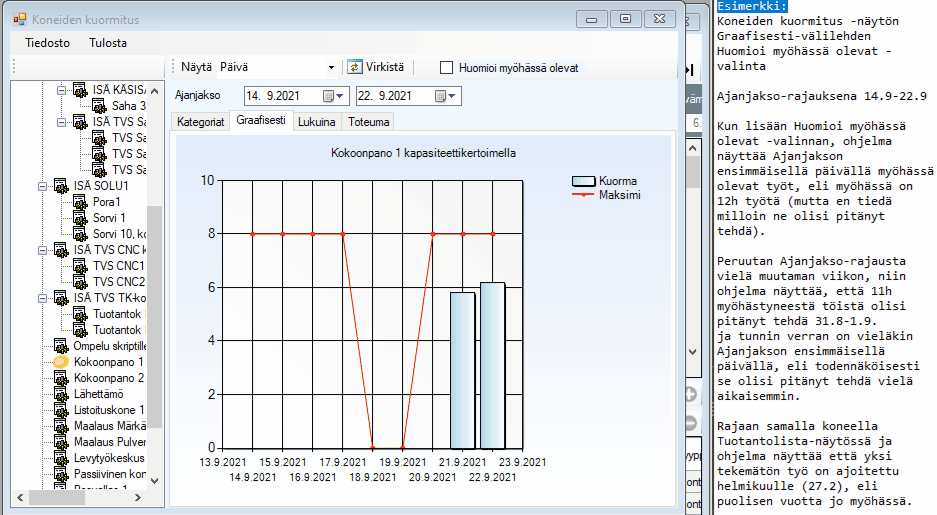
Task: Click the tree scroll left arrow
Action: (20, 497)
